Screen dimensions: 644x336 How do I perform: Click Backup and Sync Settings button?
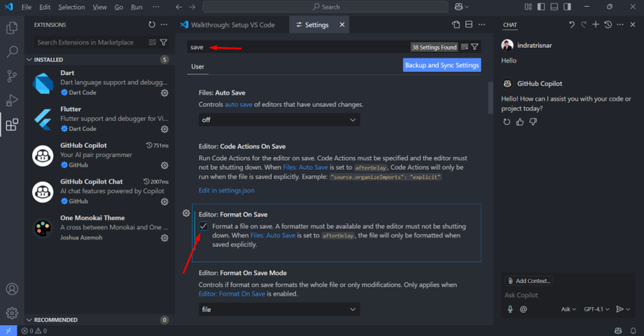point(442,65)
